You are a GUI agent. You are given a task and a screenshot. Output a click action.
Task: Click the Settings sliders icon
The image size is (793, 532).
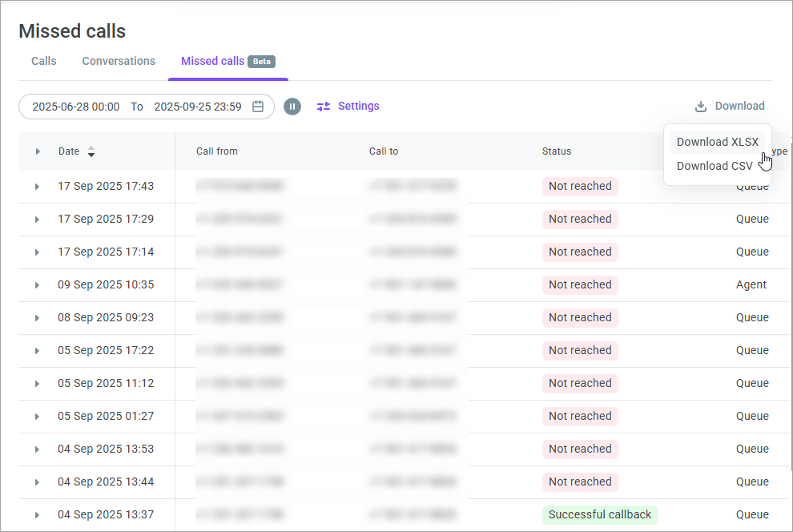324,107
